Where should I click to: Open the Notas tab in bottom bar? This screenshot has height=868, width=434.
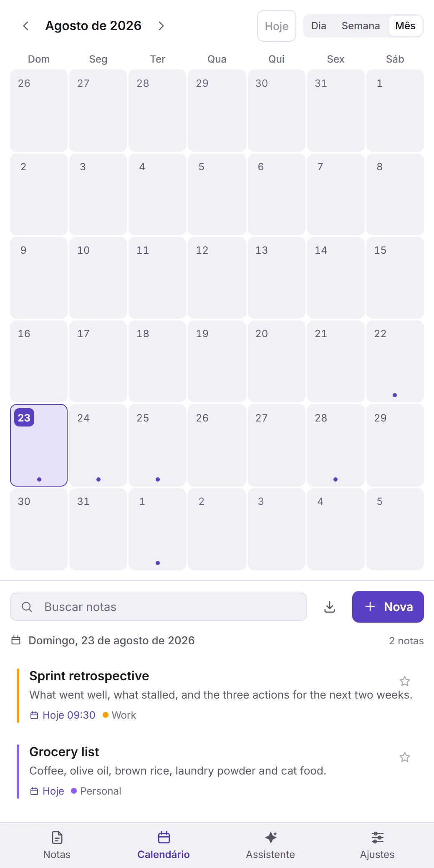57,845
